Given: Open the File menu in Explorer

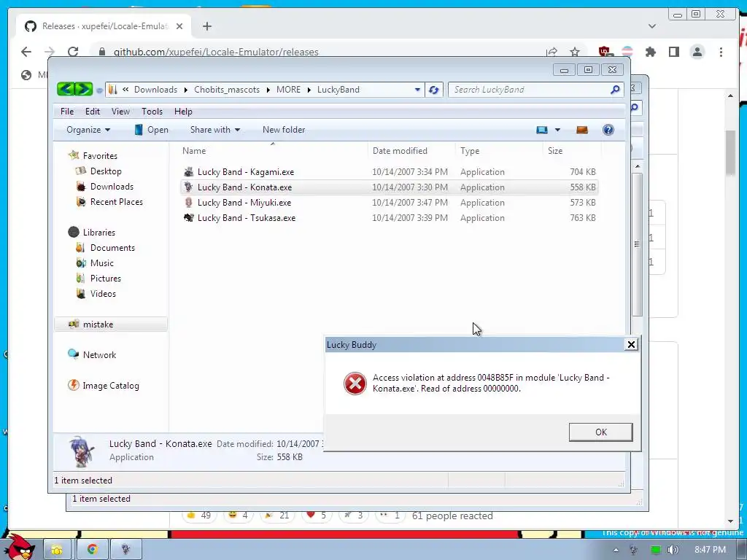Looking at the screenshot, I should [67, 112].
